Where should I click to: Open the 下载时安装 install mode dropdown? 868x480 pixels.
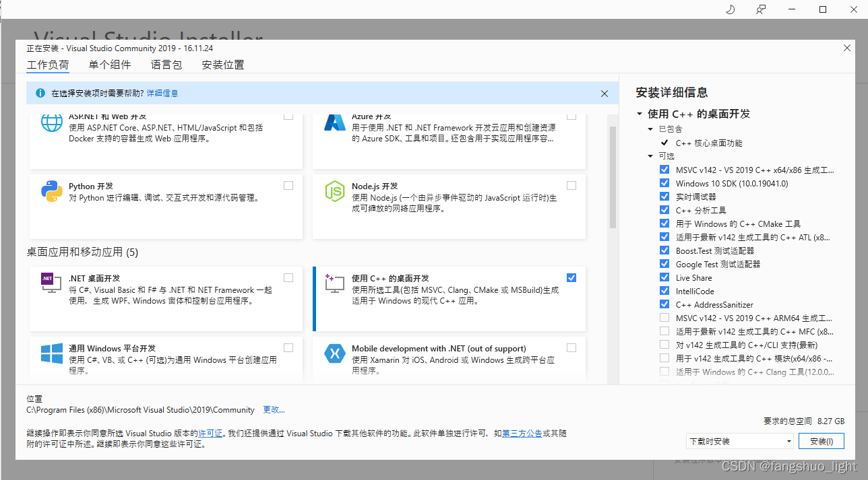point(740,442)
